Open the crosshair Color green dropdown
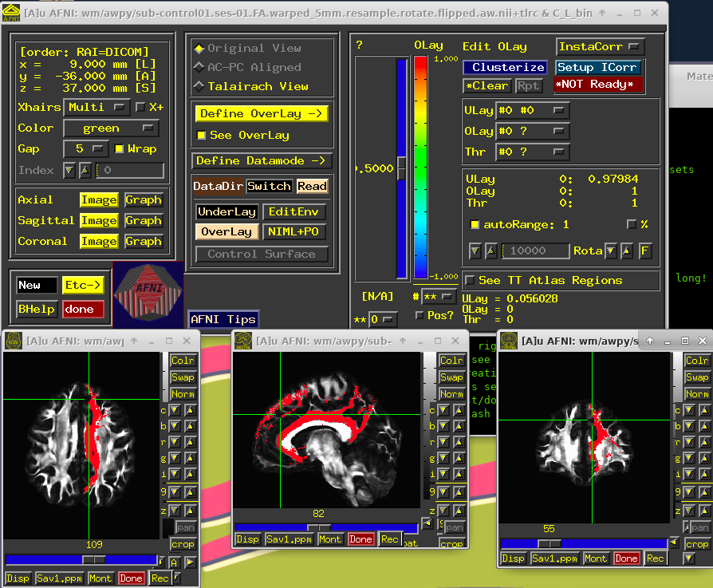The image size is (713, 588). click(x=111, y=128)
